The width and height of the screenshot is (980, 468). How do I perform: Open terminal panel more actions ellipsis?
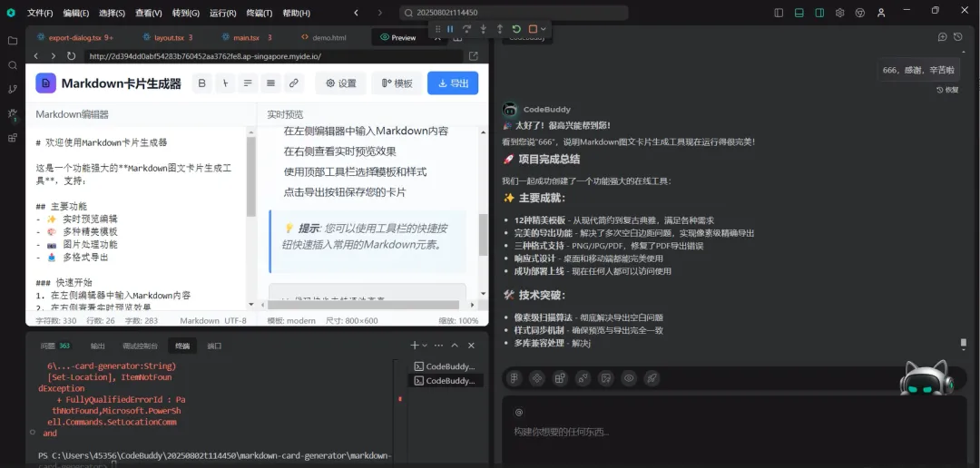point(439,346)
